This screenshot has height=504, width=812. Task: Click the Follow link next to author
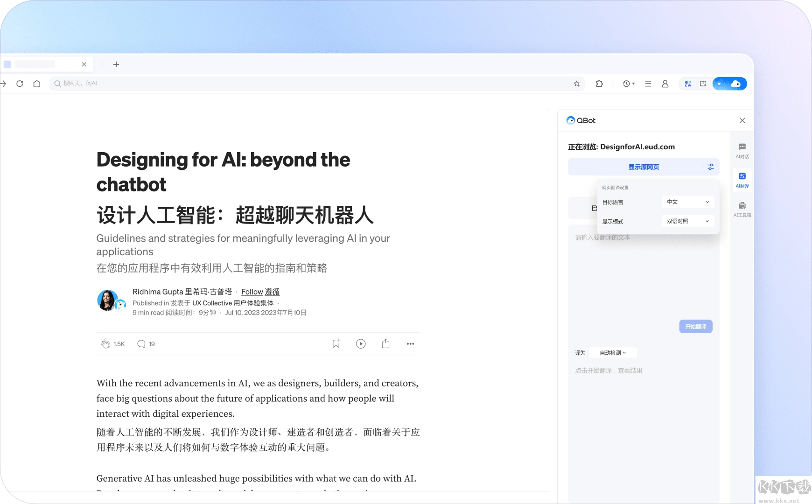[x=252, y=292]
